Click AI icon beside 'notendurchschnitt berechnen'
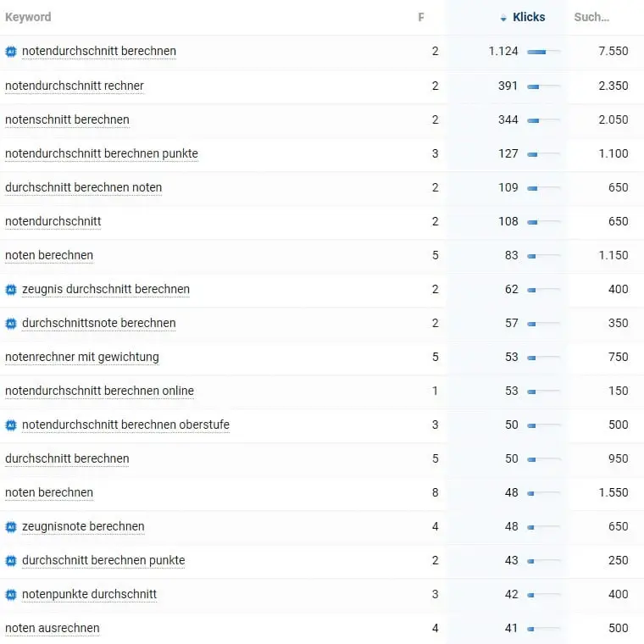 click(11, 52)
